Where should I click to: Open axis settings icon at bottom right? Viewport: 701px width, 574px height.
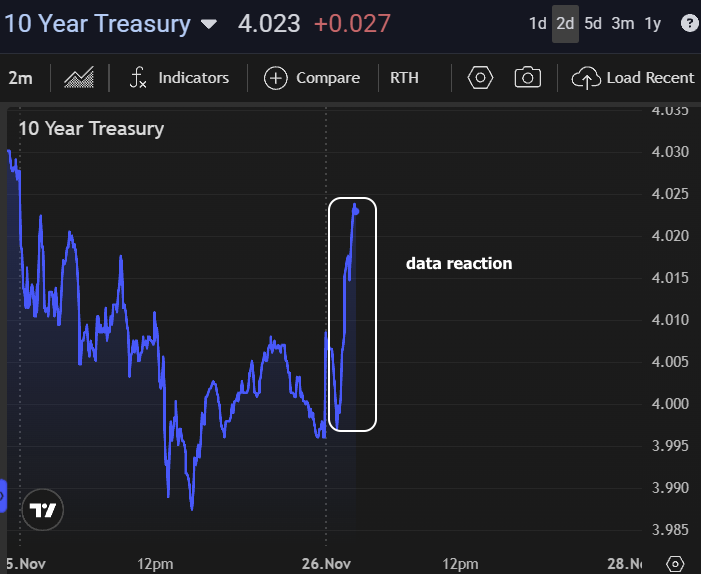click(x=676, y=563)
